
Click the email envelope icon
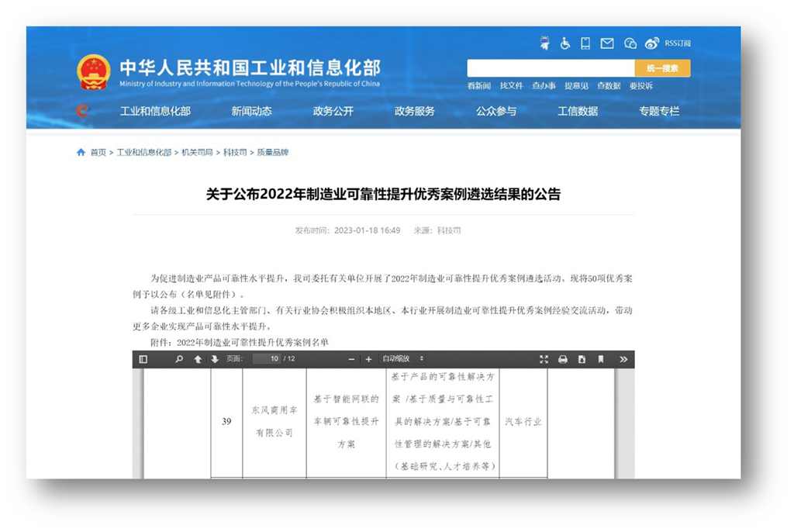click(606, 43)
